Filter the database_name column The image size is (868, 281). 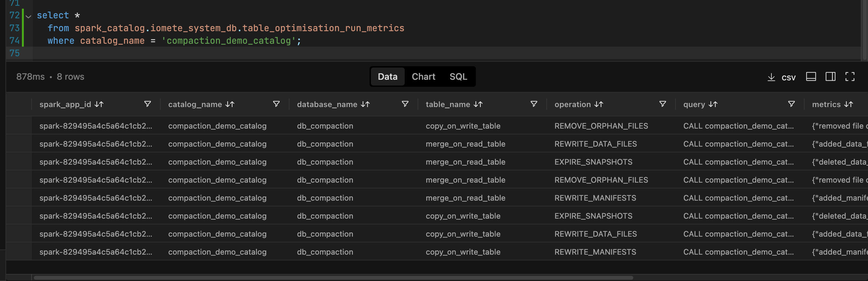click(x=405, y=104)
